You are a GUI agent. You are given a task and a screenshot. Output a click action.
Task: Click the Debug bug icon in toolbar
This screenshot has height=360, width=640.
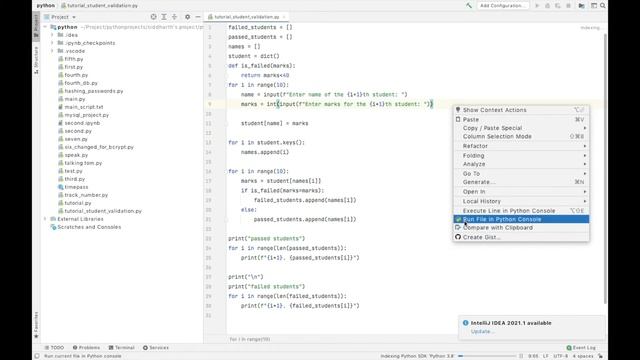pos(547,6)
